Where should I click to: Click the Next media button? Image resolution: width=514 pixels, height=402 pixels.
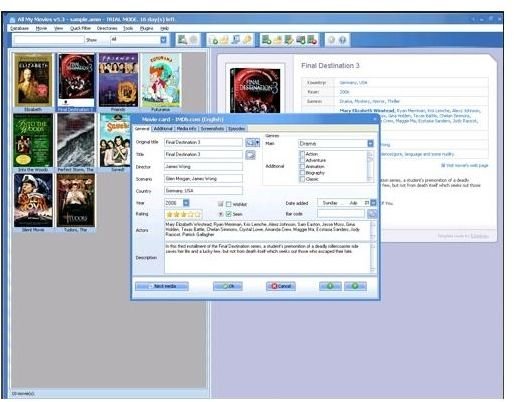click(x=162, y=286)
